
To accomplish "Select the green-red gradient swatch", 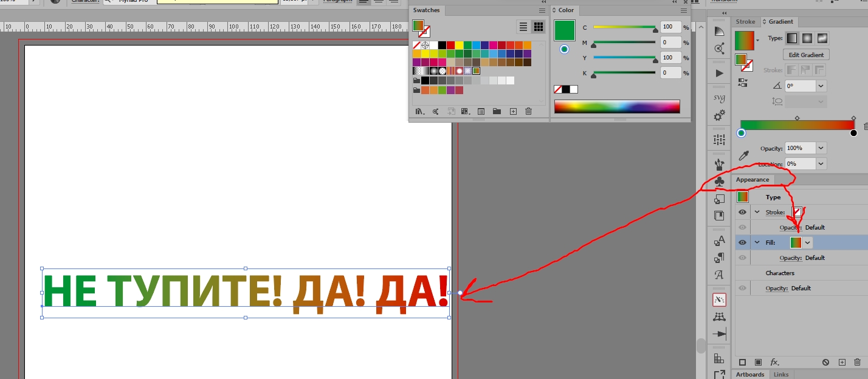I will [477, 71].
